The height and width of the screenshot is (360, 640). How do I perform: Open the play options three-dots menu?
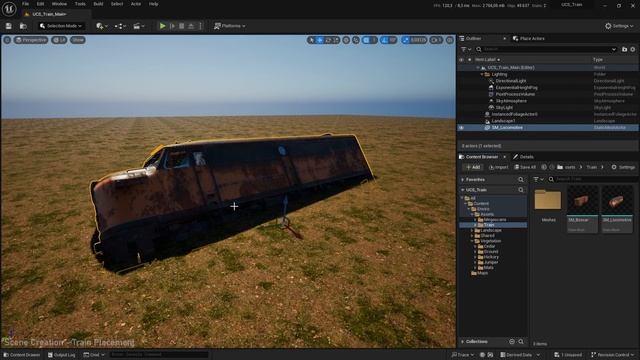[x=200, y=26]
